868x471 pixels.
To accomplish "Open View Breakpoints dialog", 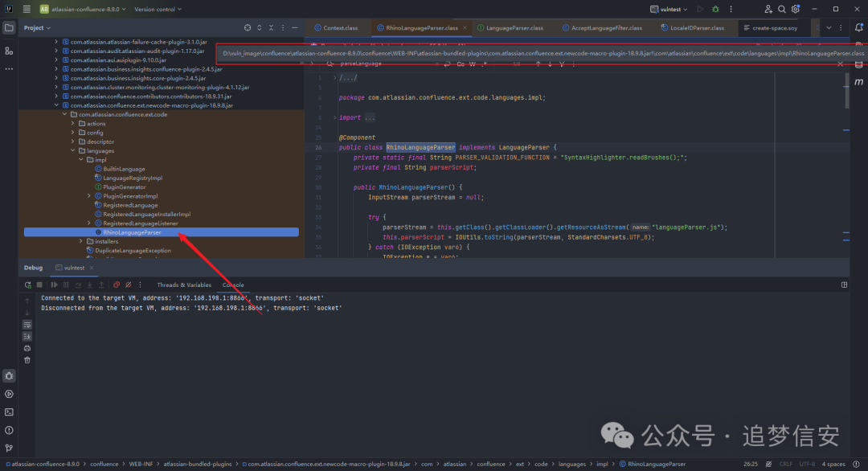I will tap(117, 285).
